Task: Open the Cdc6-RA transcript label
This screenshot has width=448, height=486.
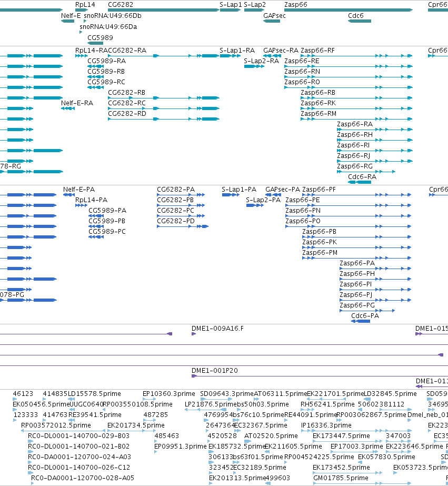Action: [362, 177]
